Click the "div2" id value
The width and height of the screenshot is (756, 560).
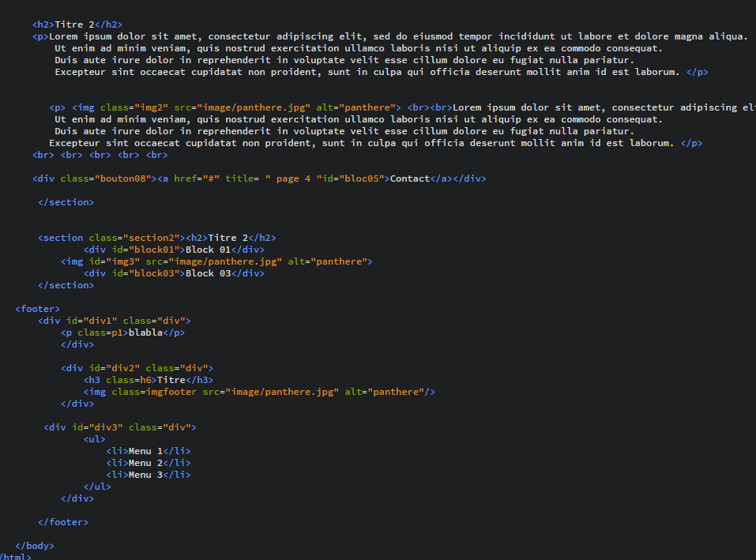[123, 368]
